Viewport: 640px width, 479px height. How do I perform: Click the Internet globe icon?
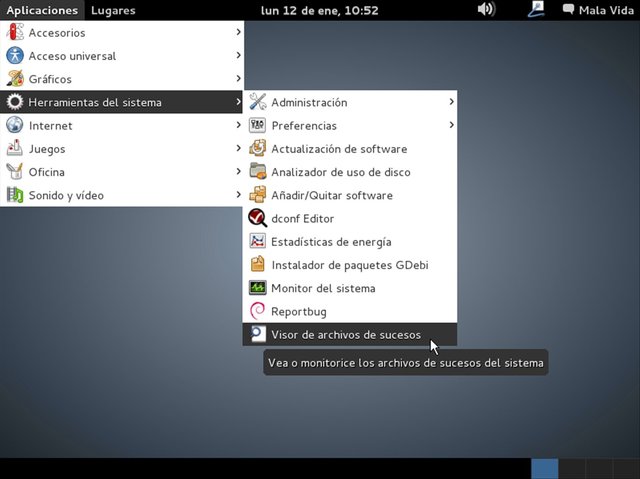click(x=15, y=125)
